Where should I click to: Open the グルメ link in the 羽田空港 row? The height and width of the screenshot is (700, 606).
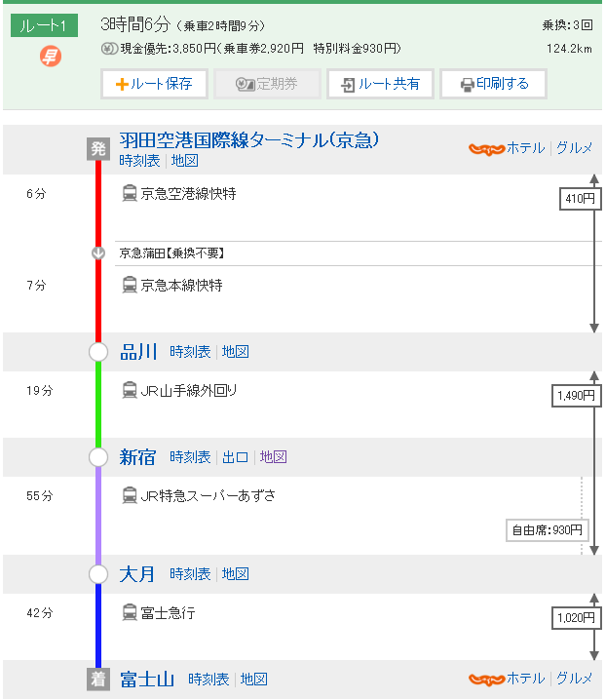click(574, 148)
